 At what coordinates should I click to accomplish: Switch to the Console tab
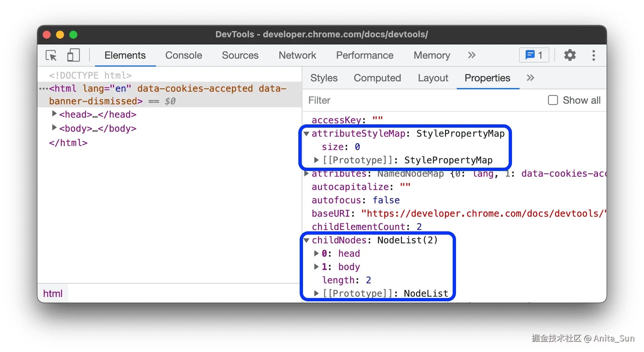184,55
